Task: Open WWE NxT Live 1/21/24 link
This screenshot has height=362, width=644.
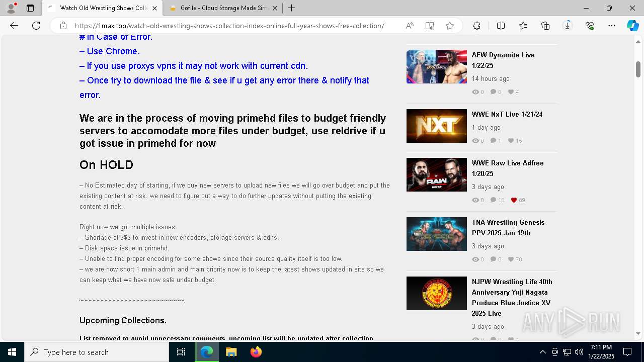Action: pos(507,114)
